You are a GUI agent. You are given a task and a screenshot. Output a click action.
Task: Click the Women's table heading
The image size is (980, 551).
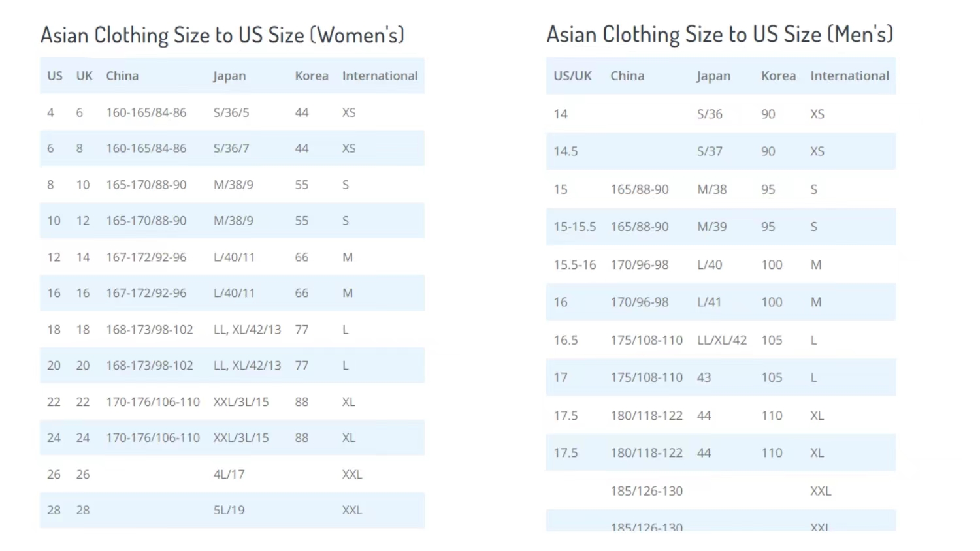[222, 35]
